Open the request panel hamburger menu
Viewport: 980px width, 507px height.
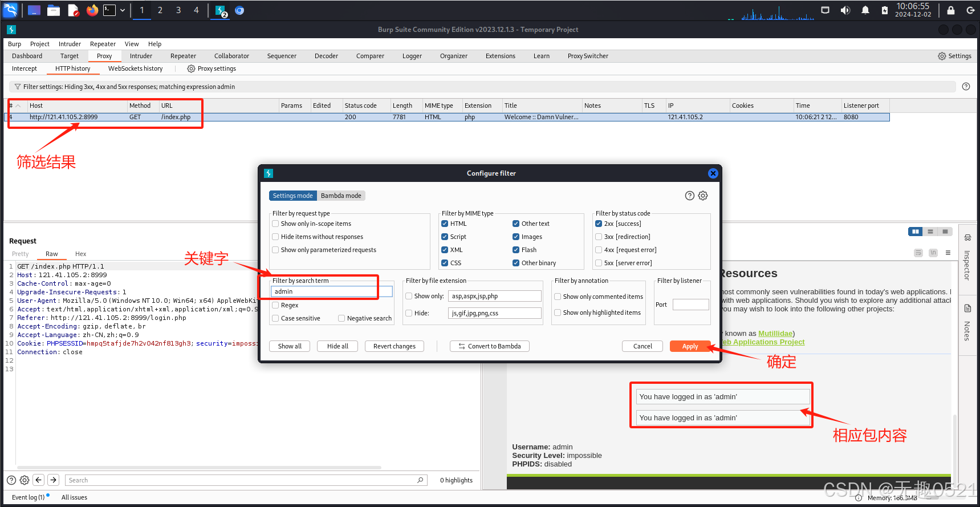(948, 253)
